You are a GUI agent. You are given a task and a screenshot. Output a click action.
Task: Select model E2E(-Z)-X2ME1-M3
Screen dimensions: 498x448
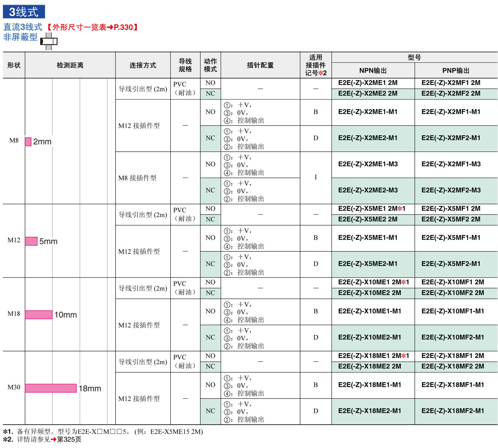(x=368, y=164)
